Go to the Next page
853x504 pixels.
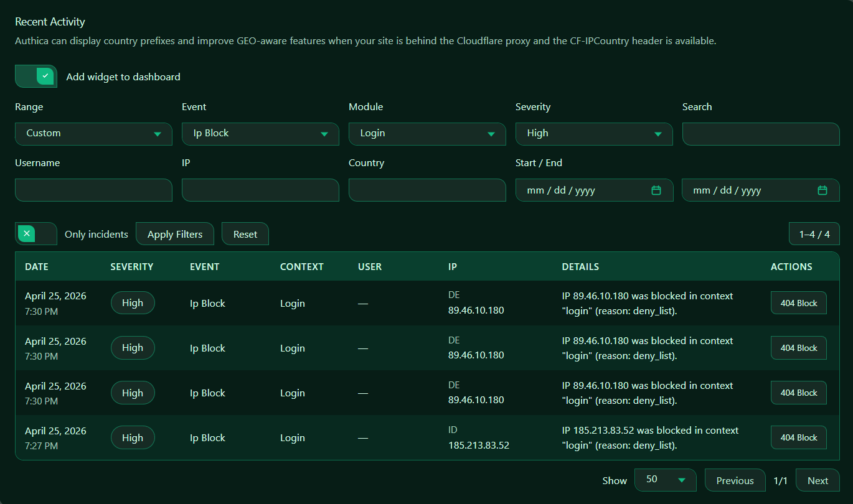[817, 480]
